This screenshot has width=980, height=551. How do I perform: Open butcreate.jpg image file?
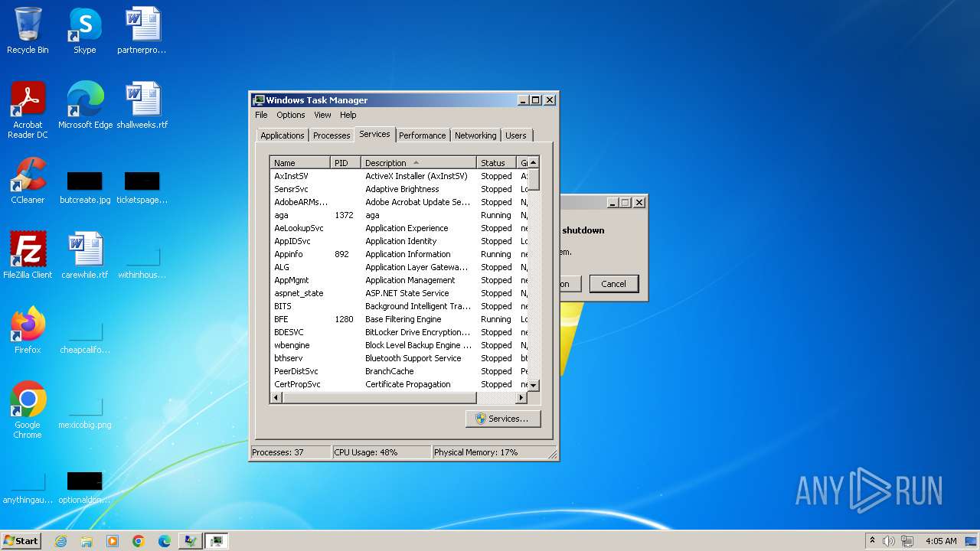tap(85, 187)
